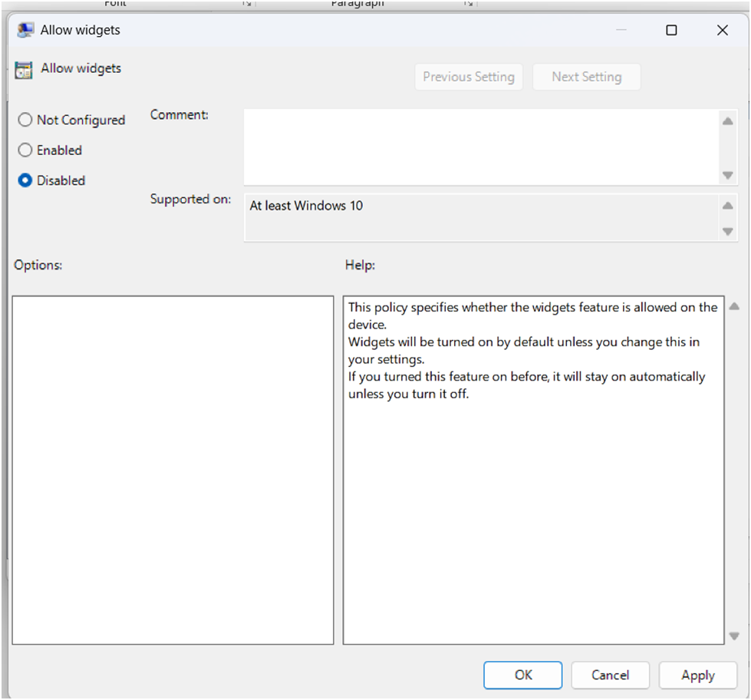Viewport: 751px width, 700px height.
Task: Click the Comment field scroll-down arrow
Action: coord(727,176)
